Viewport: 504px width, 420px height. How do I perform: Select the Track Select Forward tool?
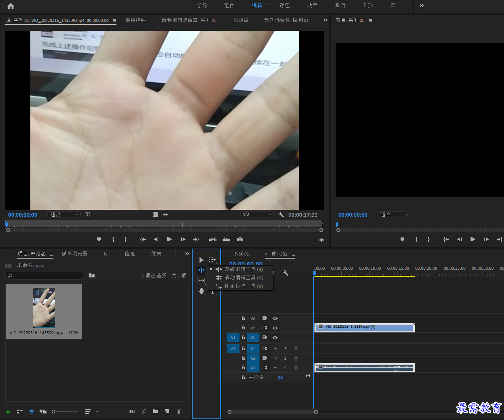[x=213, y=260]
